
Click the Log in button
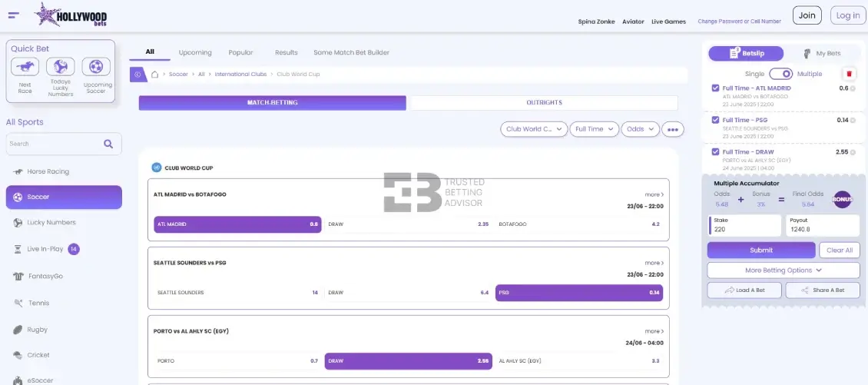[848, 15]
